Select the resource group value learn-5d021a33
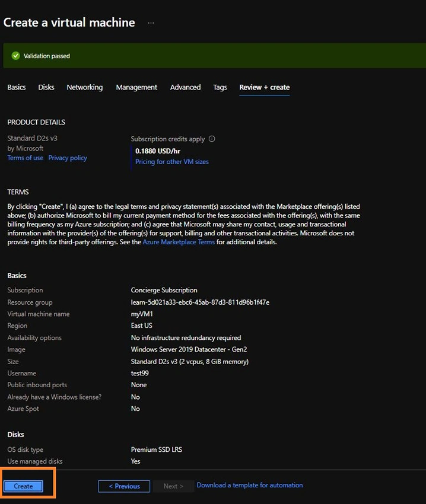Screen dimensions: 426x504 coord(200,302)
